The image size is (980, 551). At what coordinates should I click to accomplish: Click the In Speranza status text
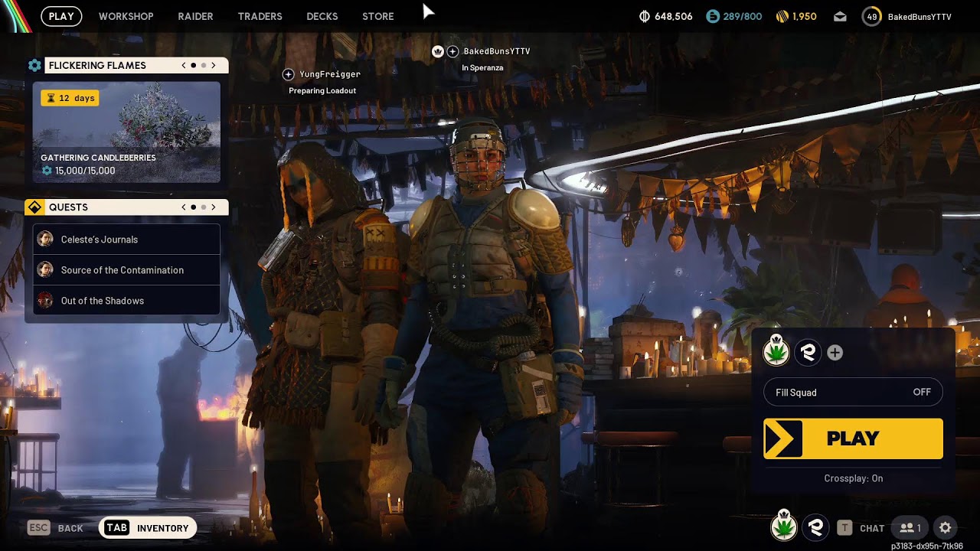(482, 67)
